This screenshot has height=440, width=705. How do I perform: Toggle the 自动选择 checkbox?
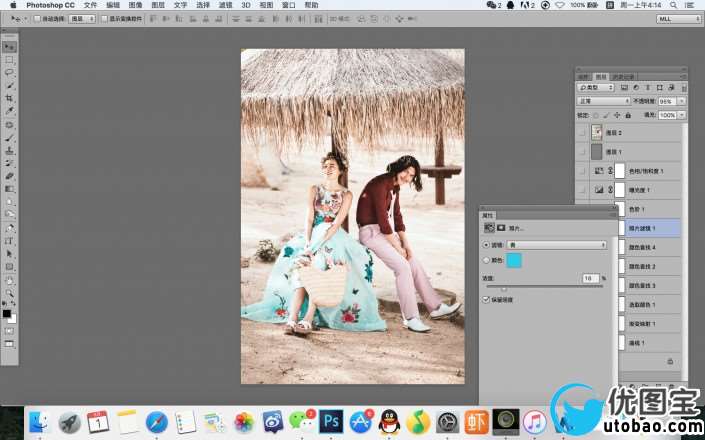(x=38, y=19)
